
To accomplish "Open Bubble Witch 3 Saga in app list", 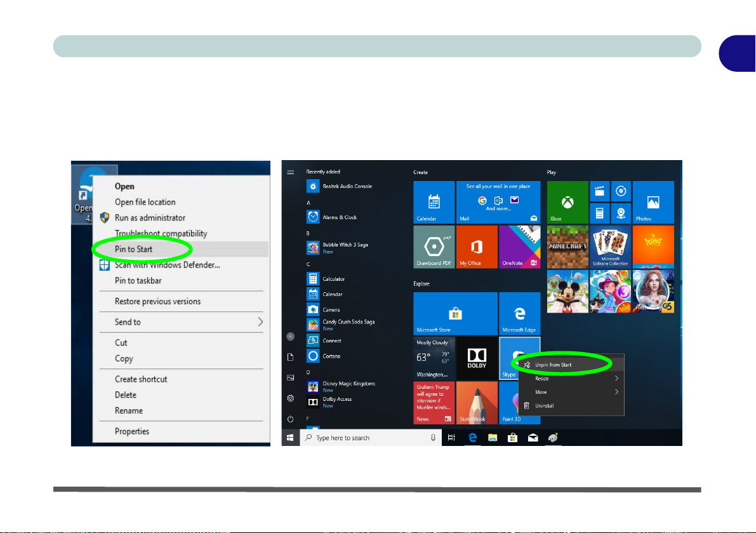I will click(x=338, y=248).
